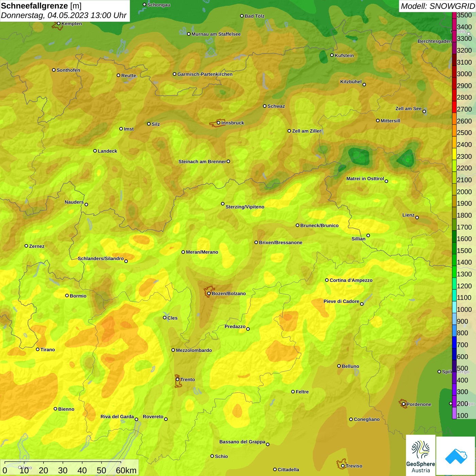Click the Bad Tölz location dot
Viewport: 476px width, 476px height.
[x=242, y=16]
